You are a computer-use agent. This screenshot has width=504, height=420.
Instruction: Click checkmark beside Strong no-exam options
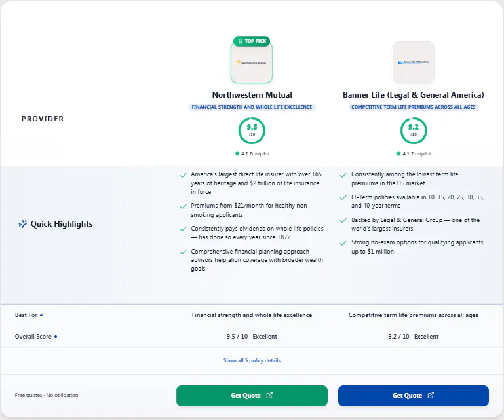tap(343, 243)
